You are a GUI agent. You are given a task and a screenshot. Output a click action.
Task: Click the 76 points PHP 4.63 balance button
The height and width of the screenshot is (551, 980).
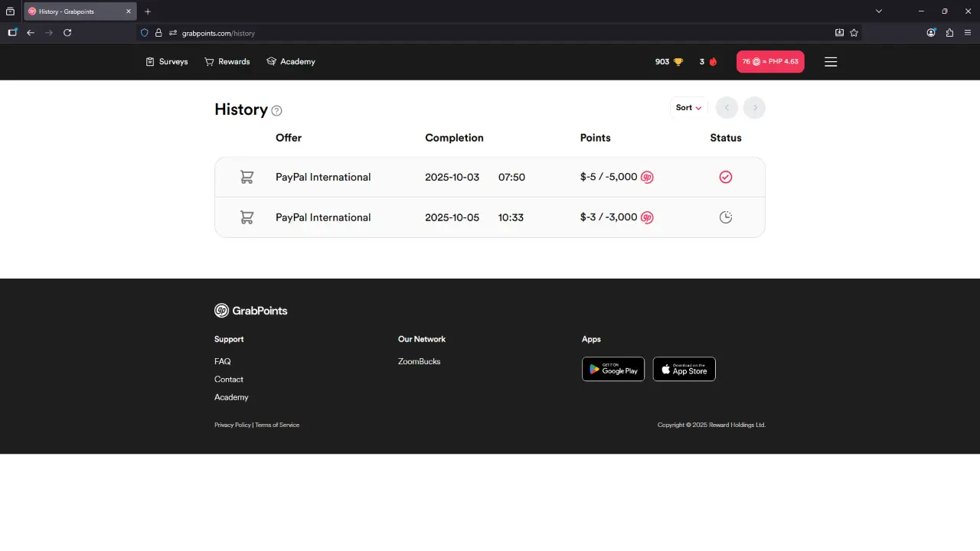[x=770, y=62]
